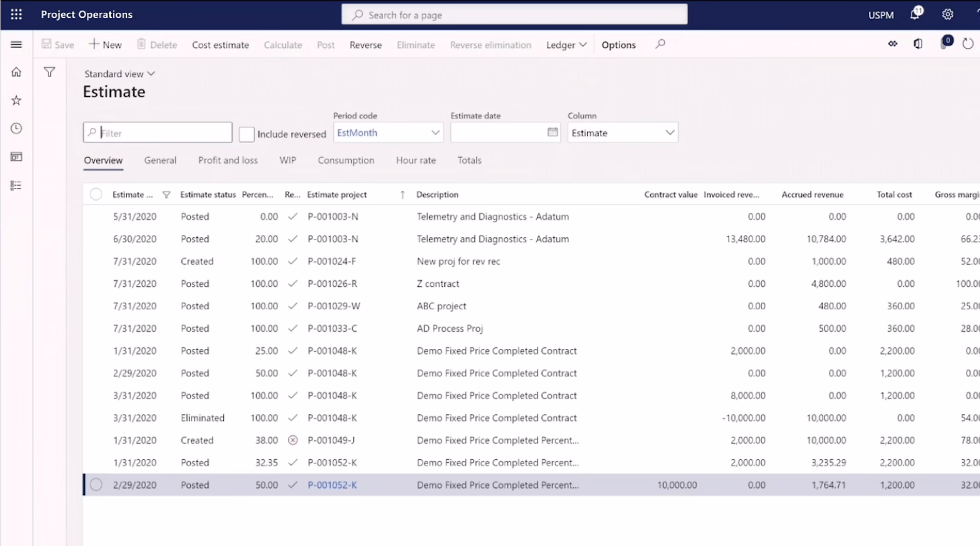Image resolution: width=980 pixels, height=546 pixels.
Task: Click the Contract value column header
Action: [671, 194]
